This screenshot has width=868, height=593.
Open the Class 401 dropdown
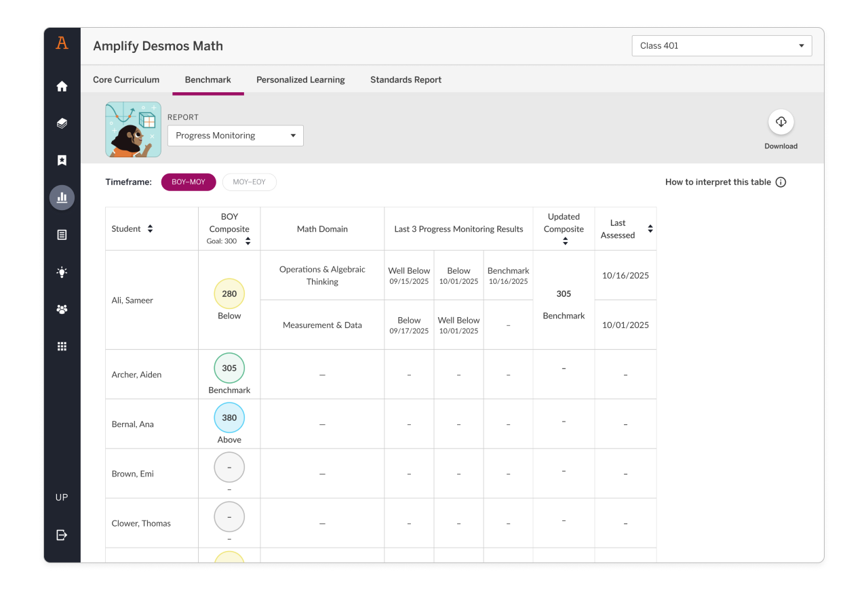click(721, 45)
